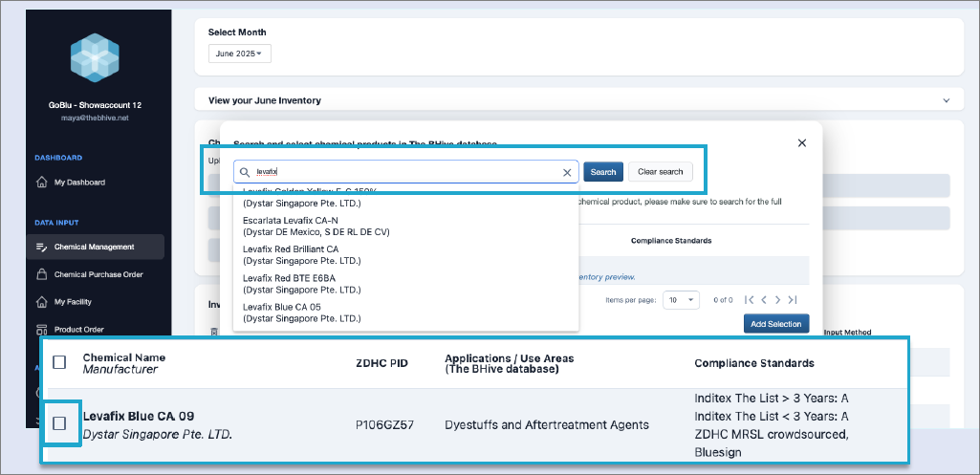The height and width of the screenshot is (475, 980).
Task: Click the BHive hexagon logo
Action: click(x=95, y=57)
